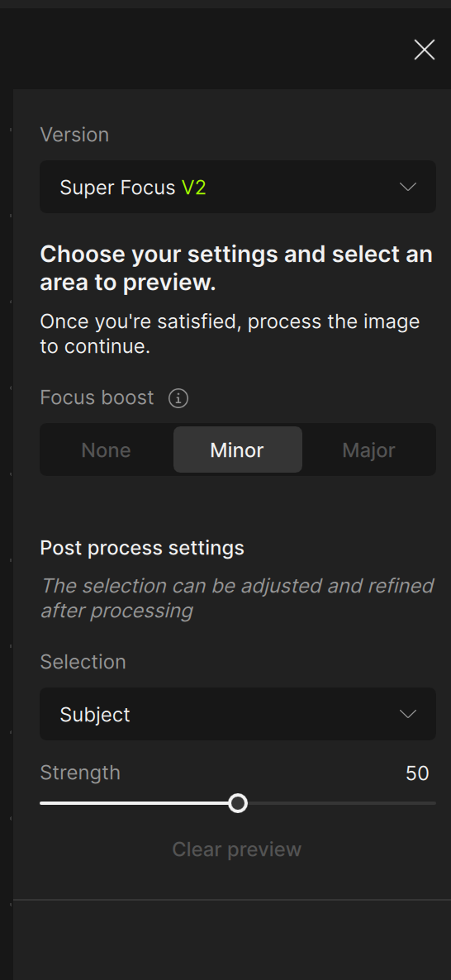Click the Clear preview button
This screenshot has height=980, width=451.
pos(237,849)
